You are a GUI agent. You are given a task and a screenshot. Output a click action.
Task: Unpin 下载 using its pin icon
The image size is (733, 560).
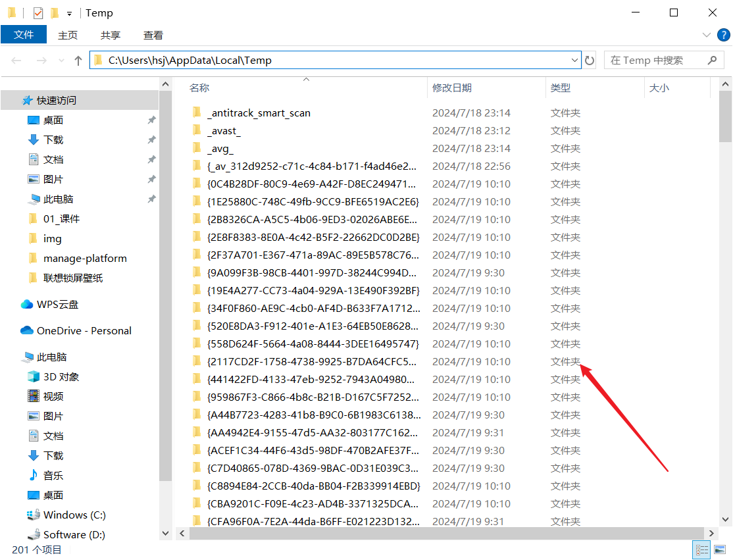tap(151, 140)
